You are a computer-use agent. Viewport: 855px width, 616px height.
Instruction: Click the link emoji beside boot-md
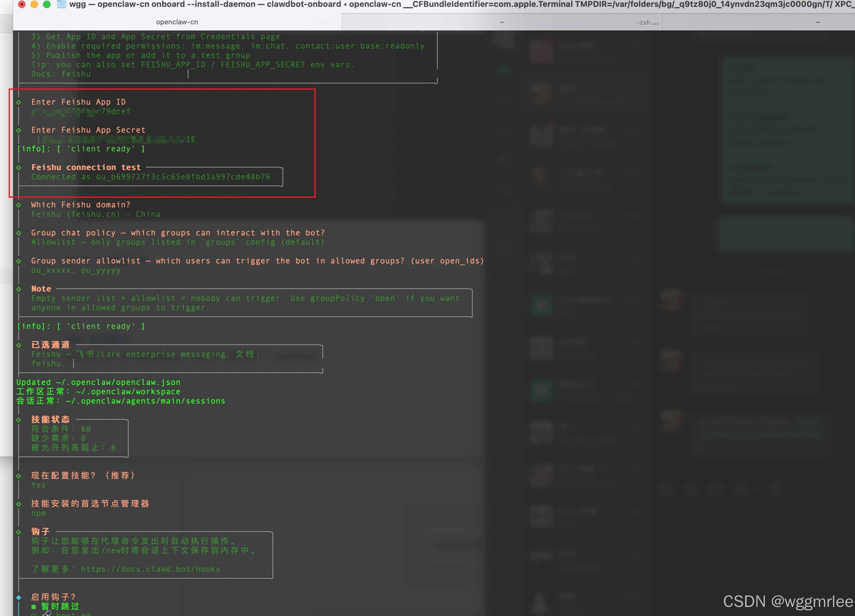47,614
